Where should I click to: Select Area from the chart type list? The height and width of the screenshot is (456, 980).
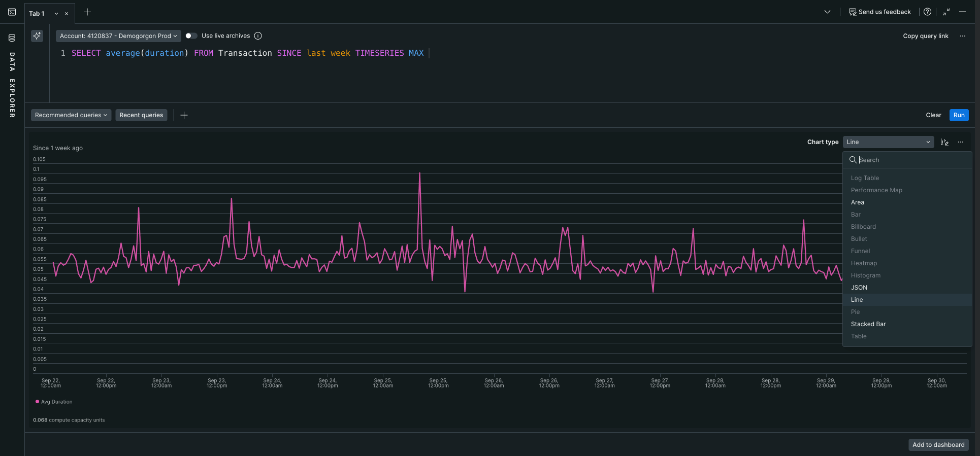(x=857, y=202)
